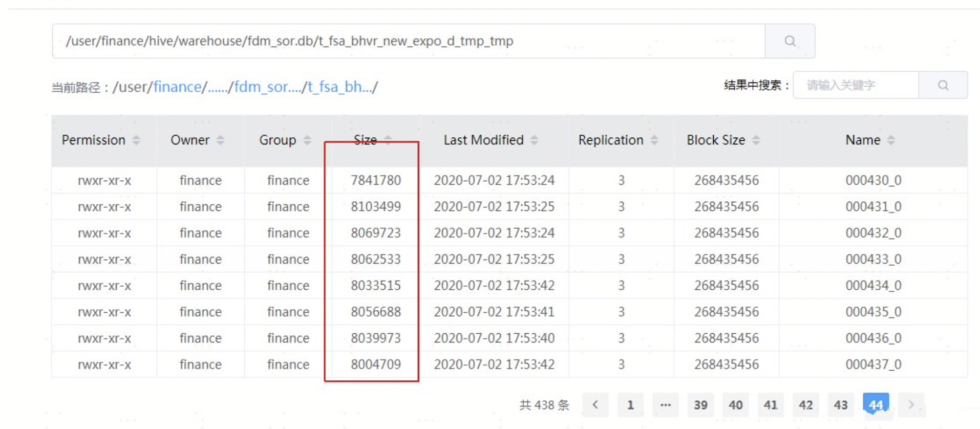Click size value 8103499
Screen dimensions: 980x429
point(376,206)
